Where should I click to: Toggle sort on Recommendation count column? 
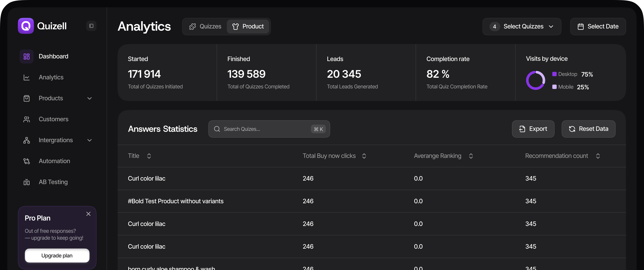click(x=598, y=156)
